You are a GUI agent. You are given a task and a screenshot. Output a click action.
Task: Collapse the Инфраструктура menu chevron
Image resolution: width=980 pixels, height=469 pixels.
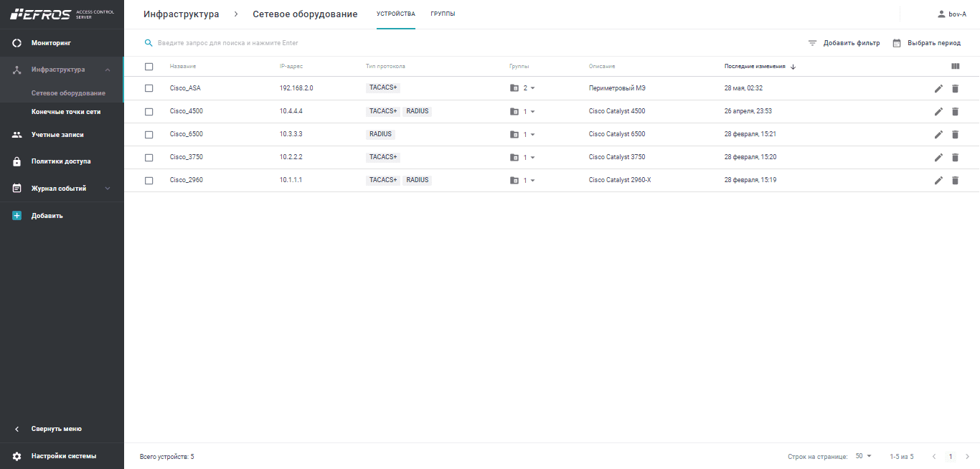click(x=108, y=70)
